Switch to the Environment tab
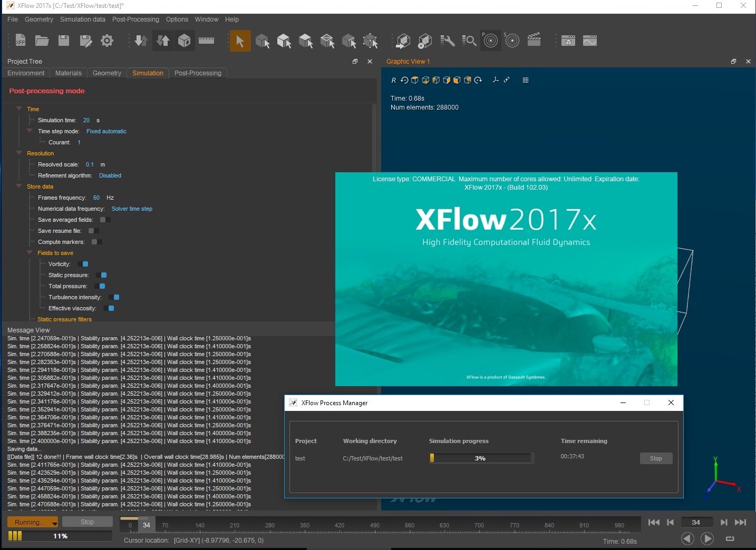This screenshot has width=756, height=550. click(26, 73)
